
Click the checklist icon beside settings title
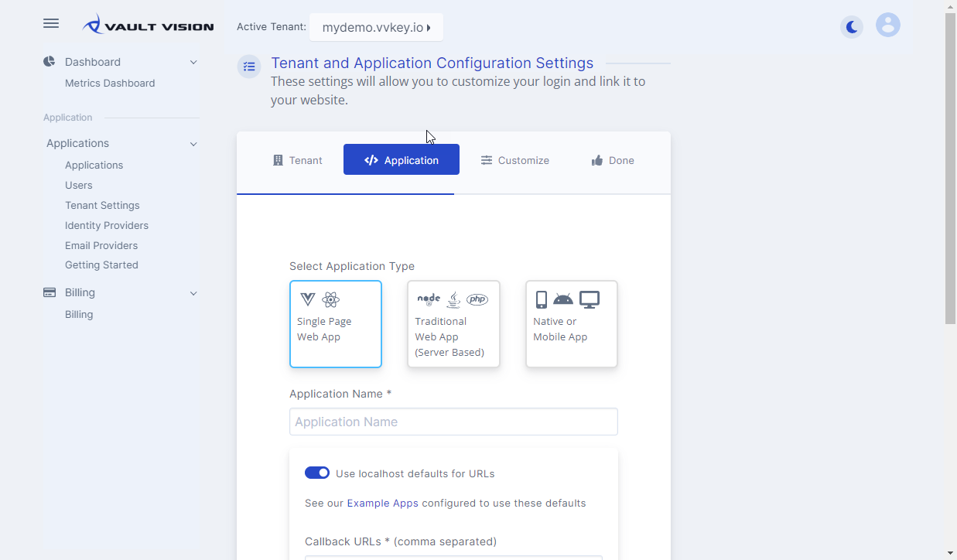[249, 67]
